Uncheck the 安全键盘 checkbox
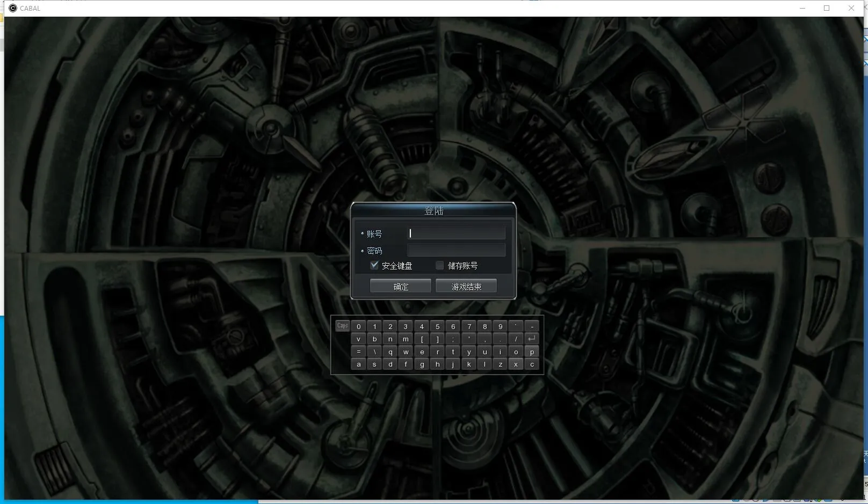Viewport: 868px width, 504px height. point(374,265)
